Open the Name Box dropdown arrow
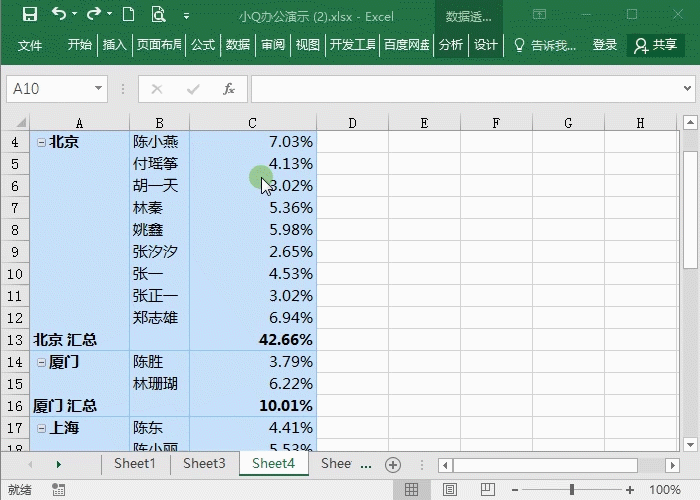This screenshot has height=500, width=700. point(98,88)
